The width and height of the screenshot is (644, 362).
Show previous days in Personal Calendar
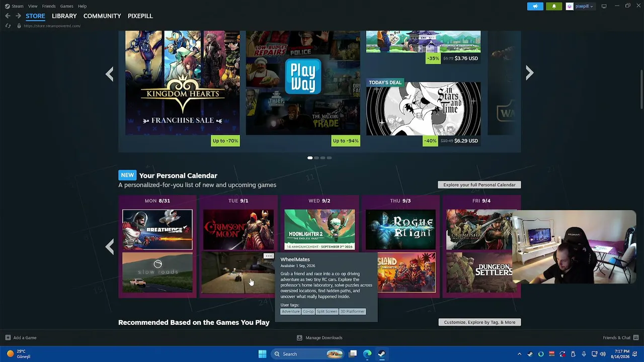pyautogui.click(x=110, y=246)
